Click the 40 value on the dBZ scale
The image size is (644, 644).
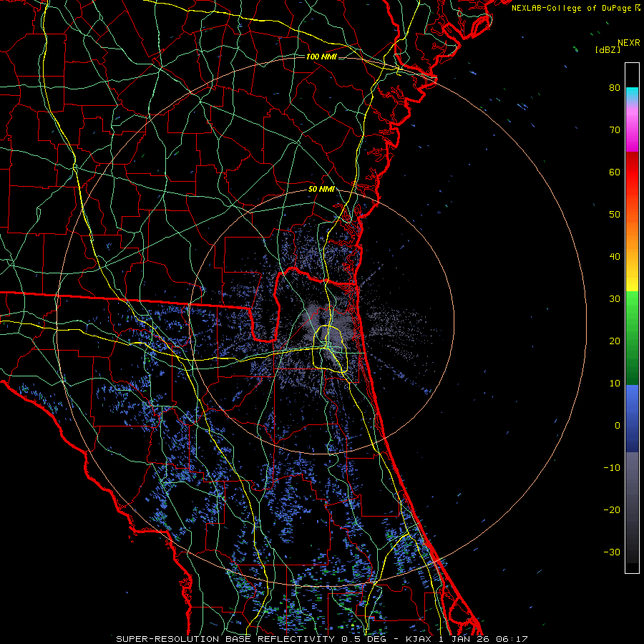pyautogui.click(x=615, y=257)
